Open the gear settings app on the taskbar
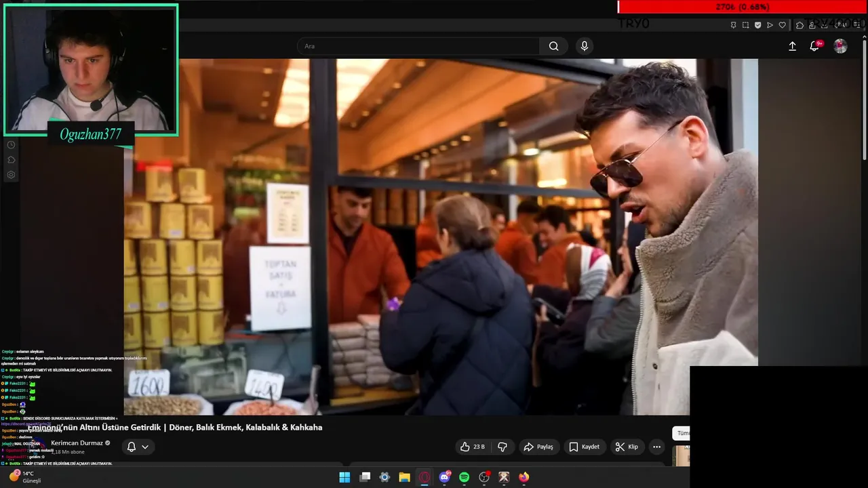Screen dimensions: 868x488 tap(384, 477)
